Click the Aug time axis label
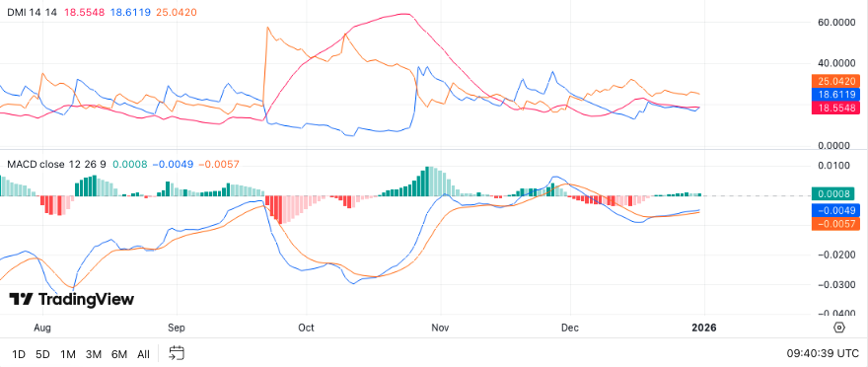This screenshot has width=868, height=367. (42, 328)
